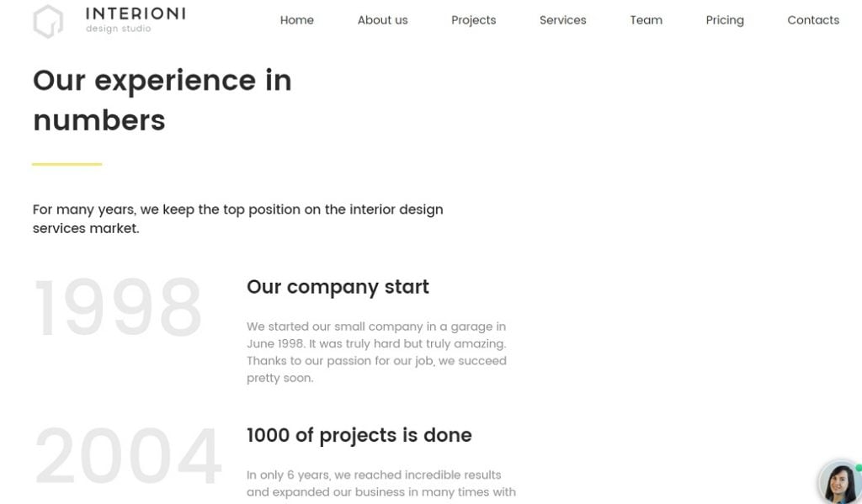Click the 'design studio' tagline under the logo
This screenshot has height=504, width=862.
[x=118, y=28]
